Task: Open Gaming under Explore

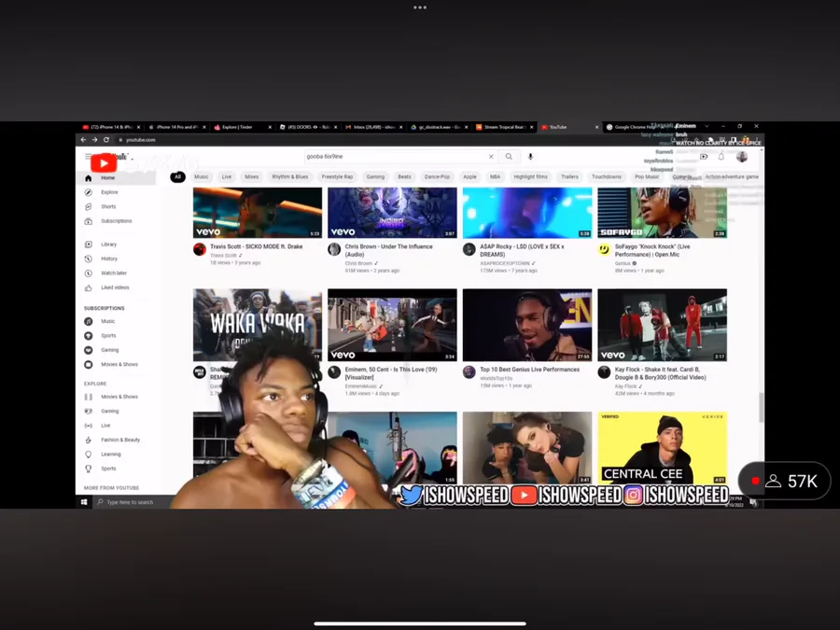Action: tap(109, 412)
